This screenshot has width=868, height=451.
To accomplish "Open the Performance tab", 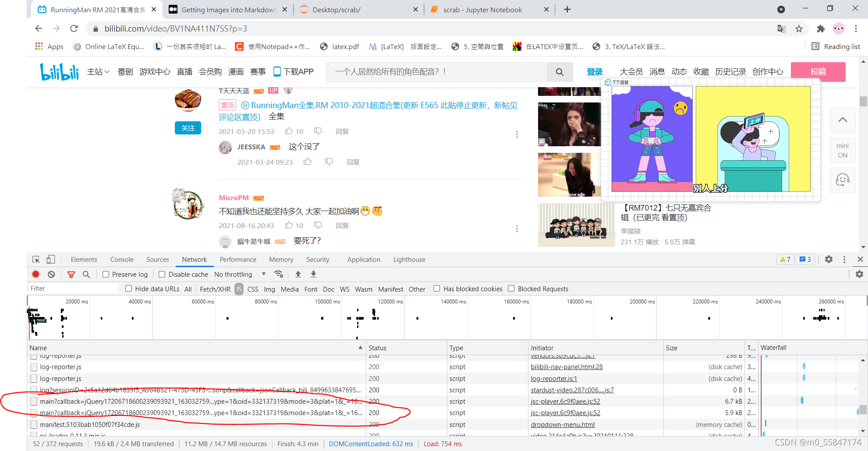I will 238,259.
